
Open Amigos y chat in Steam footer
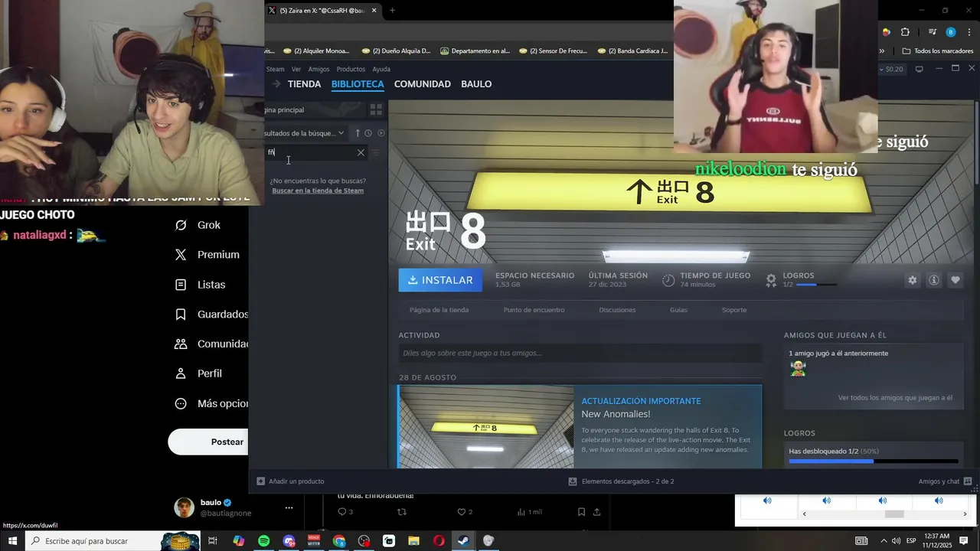pos(945,481)
